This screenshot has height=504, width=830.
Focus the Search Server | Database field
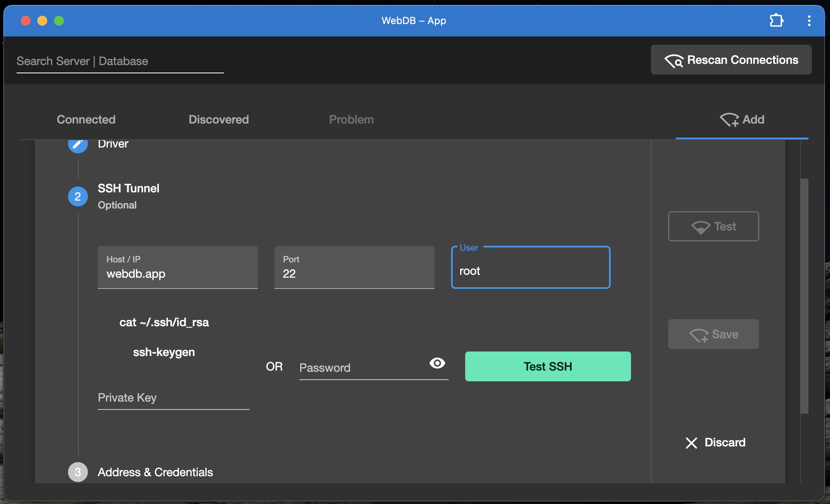120,61
